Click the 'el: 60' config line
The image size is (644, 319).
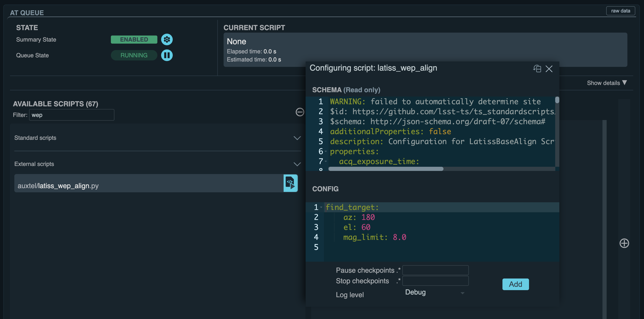(x=357, y=227)
